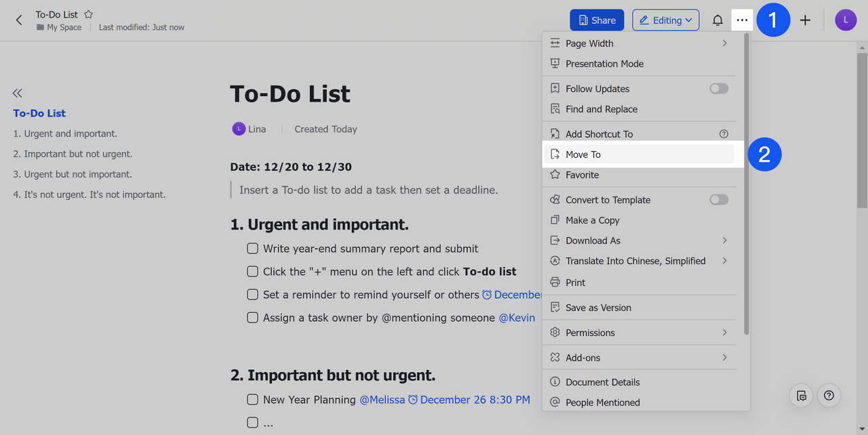
Task: Click the notification bell icon
Action: [717, 20]
